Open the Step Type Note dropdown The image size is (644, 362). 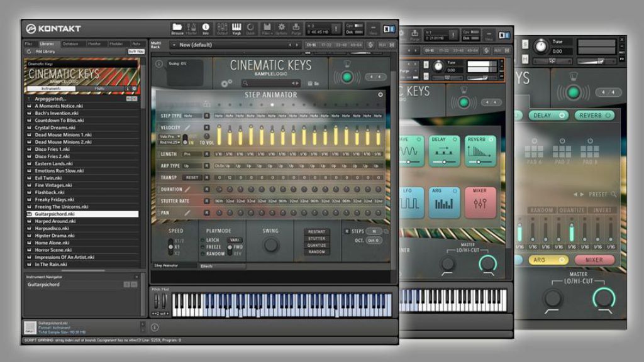point(192,116)
